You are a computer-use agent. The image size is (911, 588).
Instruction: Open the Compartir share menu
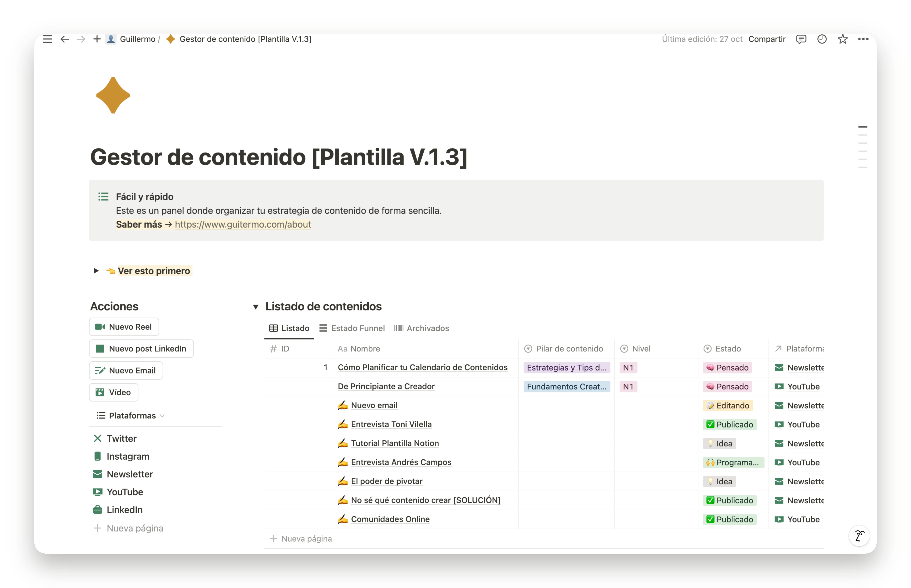pos(767,39)
